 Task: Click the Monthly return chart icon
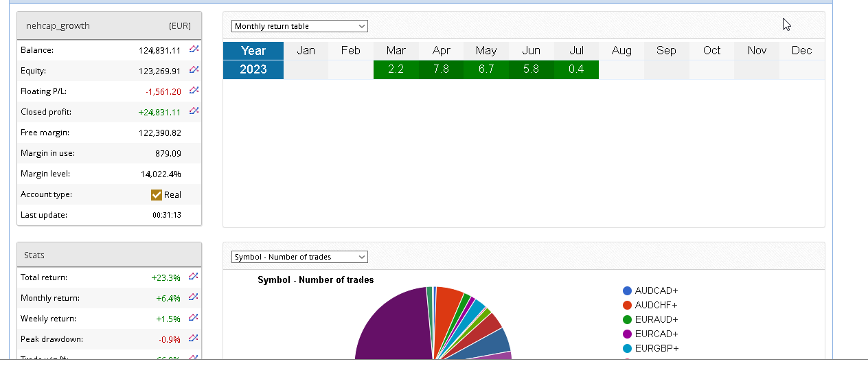point(194,297)
